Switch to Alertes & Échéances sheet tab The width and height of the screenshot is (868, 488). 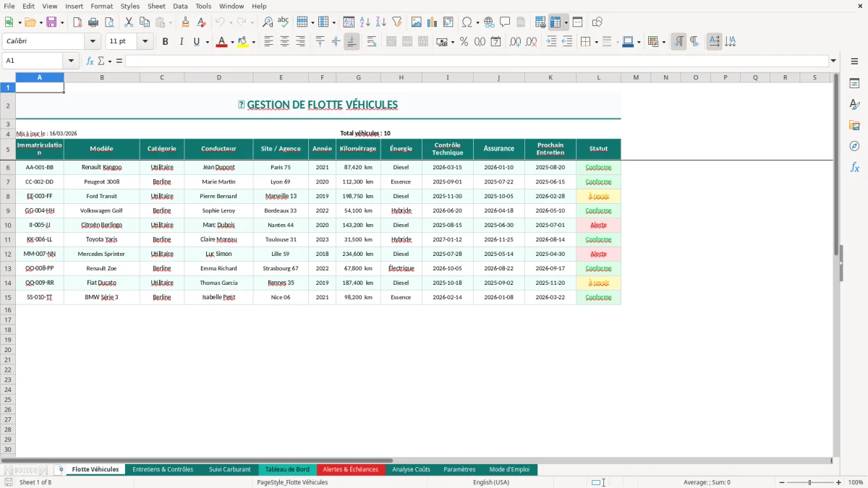point(351,470)
